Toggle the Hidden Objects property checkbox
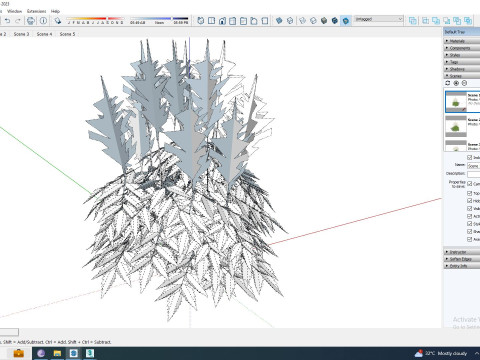Viewport: 480px width, 360px height. [x=469, y=201]
